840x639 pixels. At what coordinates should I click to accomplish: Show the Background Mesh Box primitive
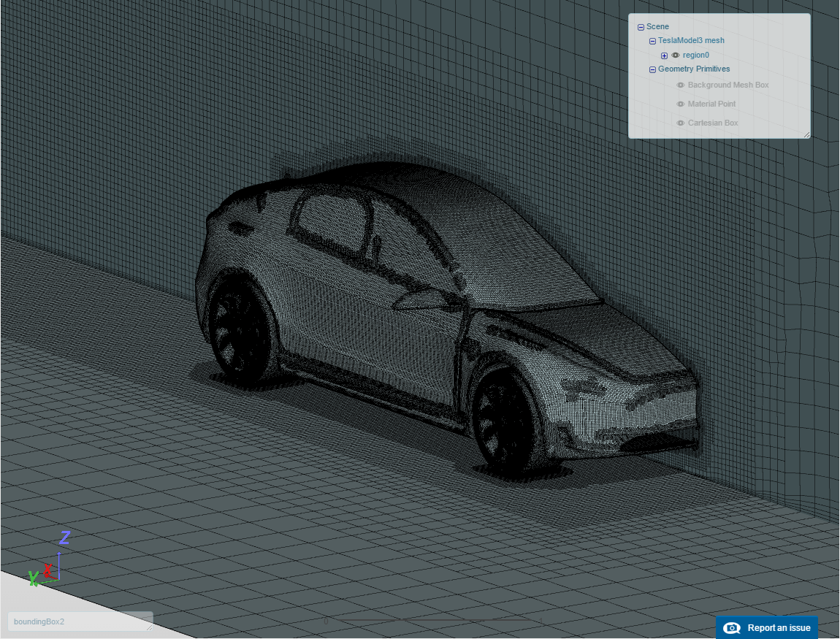681,85
